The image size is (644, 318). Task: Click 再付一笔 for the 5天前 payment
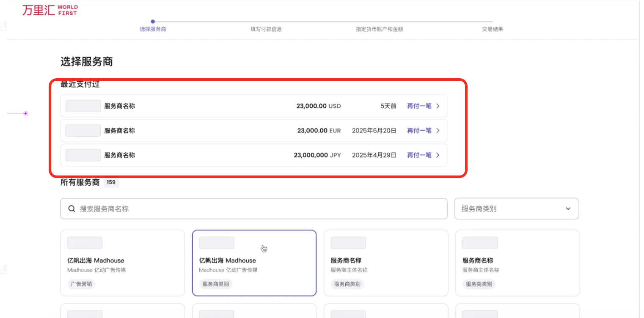(419, 106)
